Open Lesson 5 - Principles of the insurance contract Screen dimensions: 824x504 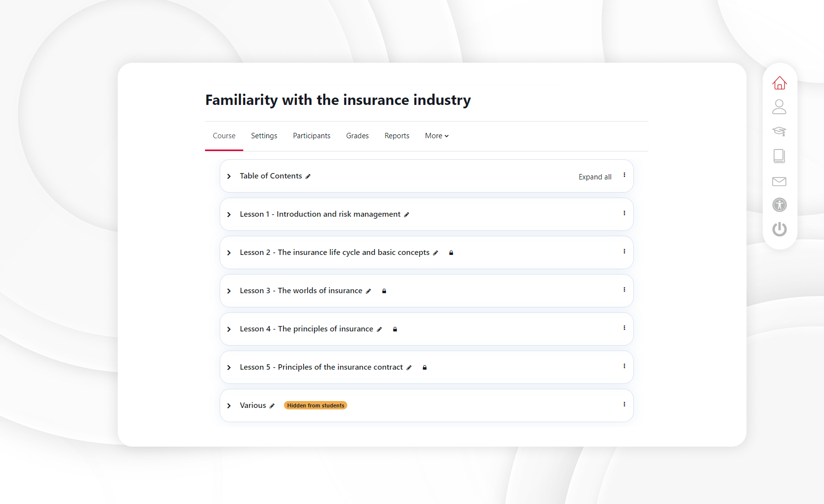click(x=321, y=367)
